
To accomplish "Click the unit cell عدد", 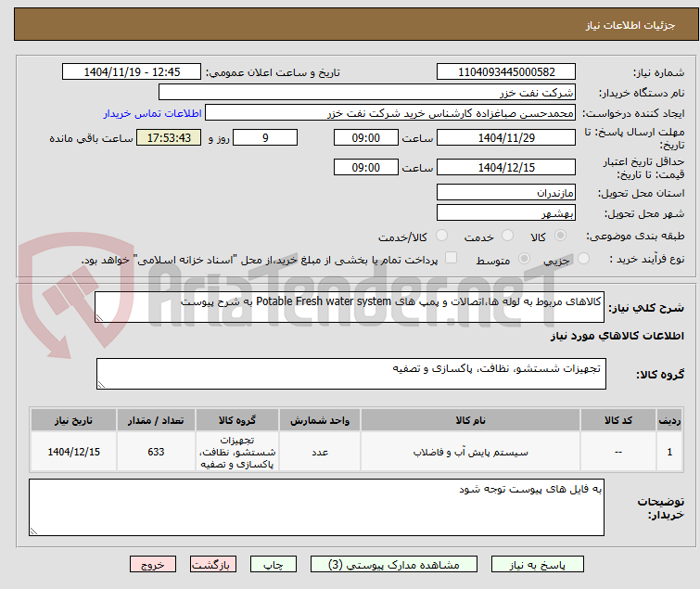I will (x=320, y=452).
